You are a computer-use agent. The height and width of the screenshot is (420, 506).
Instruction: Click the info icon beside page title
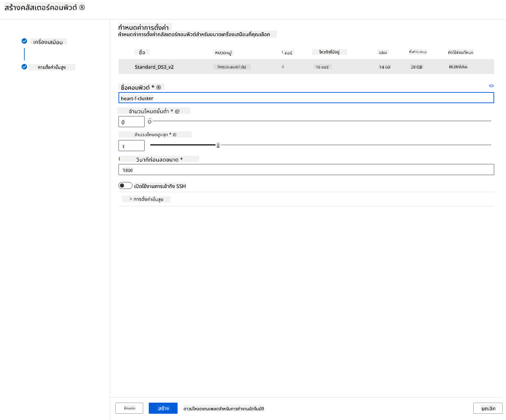tap(82, 7)
